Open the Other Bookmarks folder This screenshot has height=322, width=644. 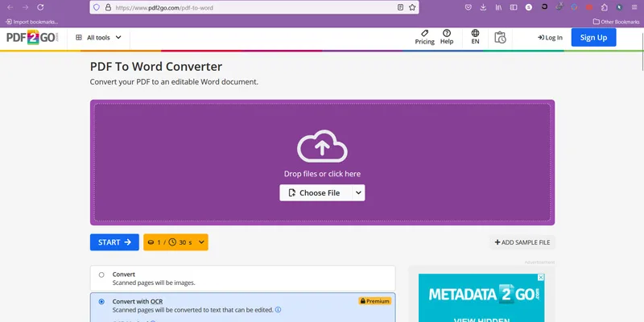(x=616, y=22)
